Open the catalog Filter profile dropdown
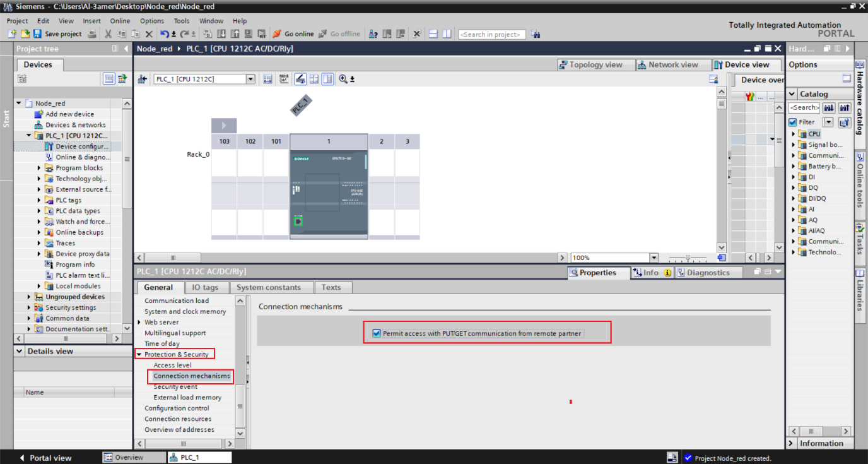The height and width of the screenshot is (464, 868). [828, 122]
